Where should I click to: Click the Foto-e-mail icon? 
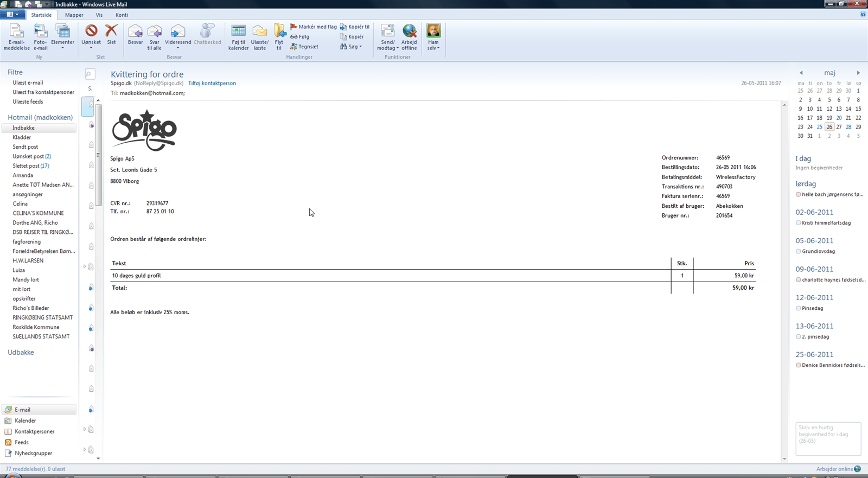pos(40,32)
